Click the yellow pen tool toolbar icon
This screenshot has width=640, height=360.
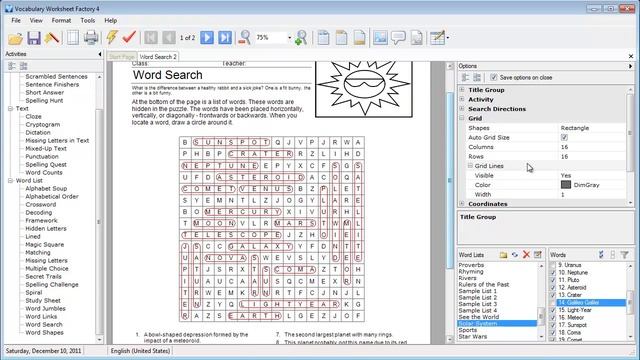(52, 38)
